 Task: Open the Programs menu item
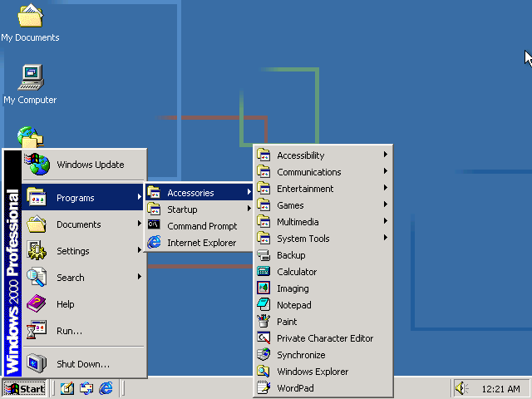[83, 198]
